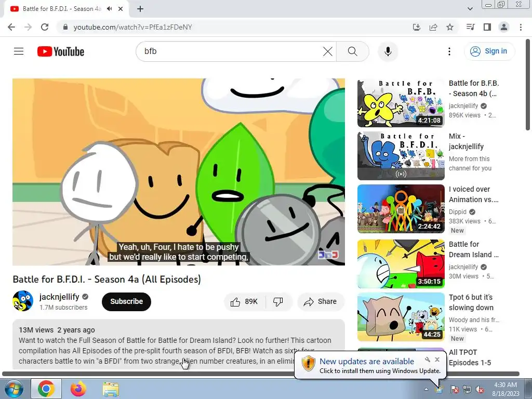Run search with the magnifier button
The image size is (532, 399).
point(353,51)
